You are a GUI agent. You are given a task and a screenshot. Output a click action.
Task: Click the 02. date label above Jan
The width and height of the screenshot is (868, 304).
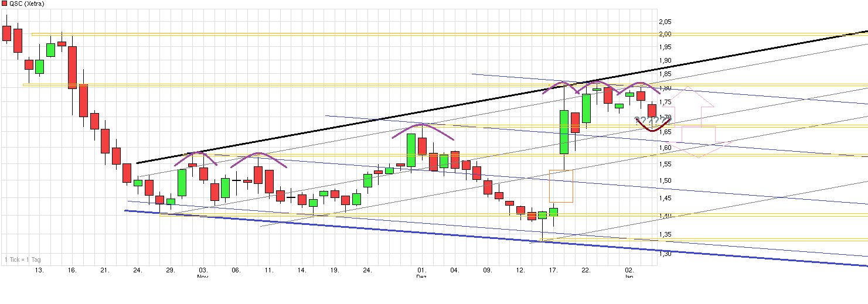tap(629, 271)
